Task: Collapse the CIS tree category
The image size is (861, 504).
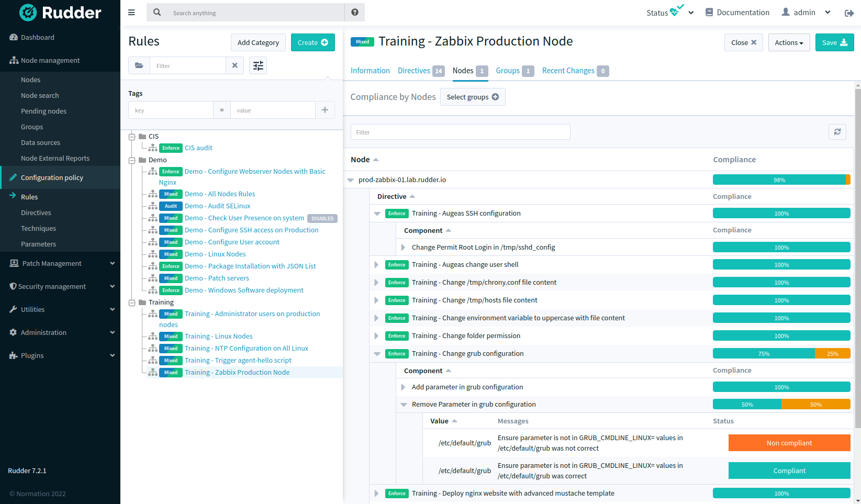Action: click(x=132, y=137)
